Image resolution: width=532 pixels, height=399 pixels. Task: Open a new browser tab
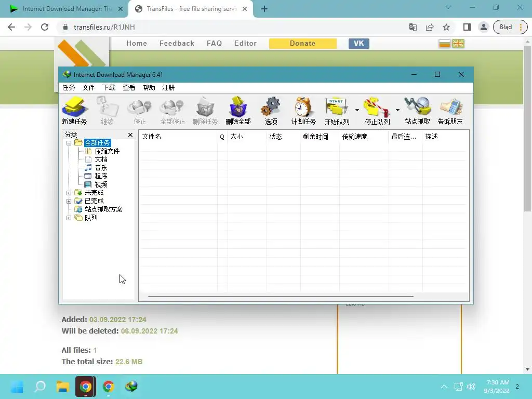pos(264,9)
